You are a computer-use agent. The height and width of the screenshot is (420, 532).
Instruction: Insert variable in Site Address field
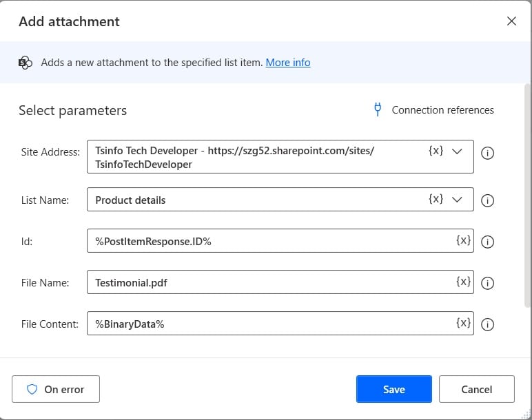pyautogui.click(x=436, y=151)
